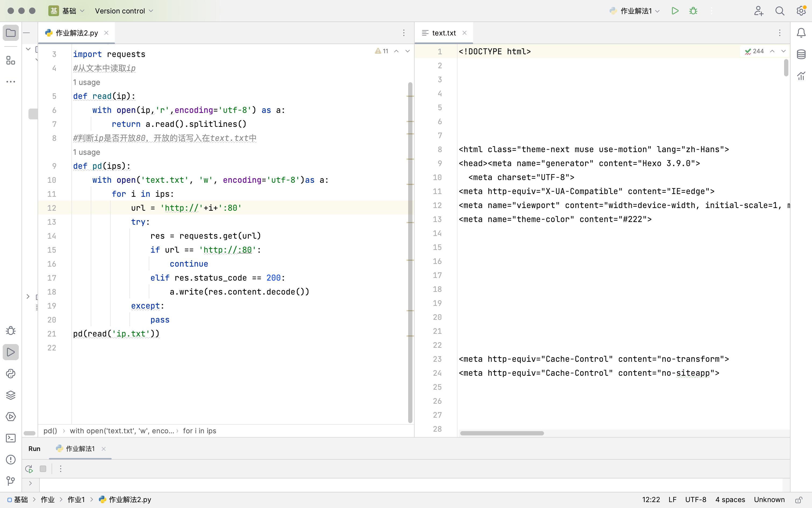The image size is (812, 508).
Task: Rerun the 作业解法1 process
Action: (29, 469)
